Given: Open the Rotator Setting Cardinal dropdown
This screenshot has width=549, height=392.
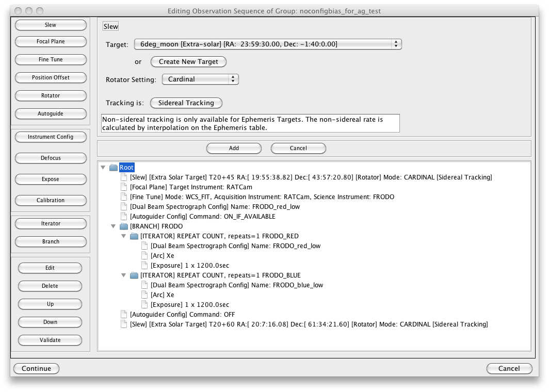Looking at the screenshot, I should [200, 79].
